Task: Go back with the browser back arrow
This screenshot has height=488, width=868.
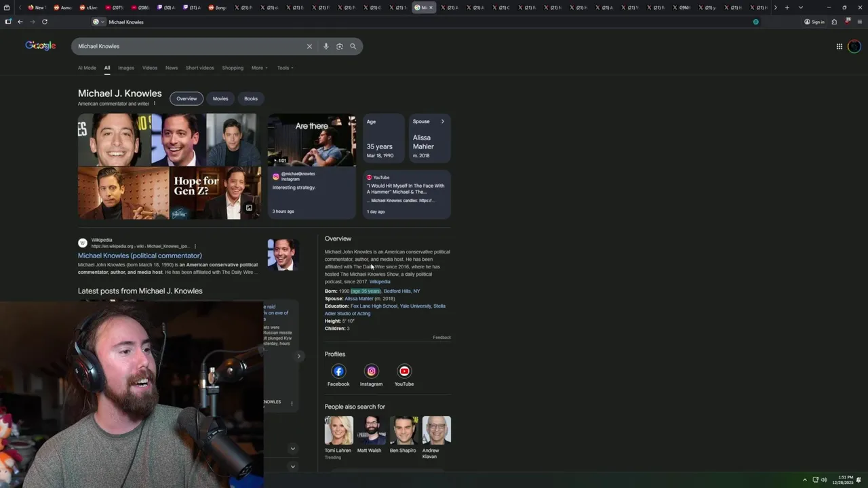Action: (20, 22)
